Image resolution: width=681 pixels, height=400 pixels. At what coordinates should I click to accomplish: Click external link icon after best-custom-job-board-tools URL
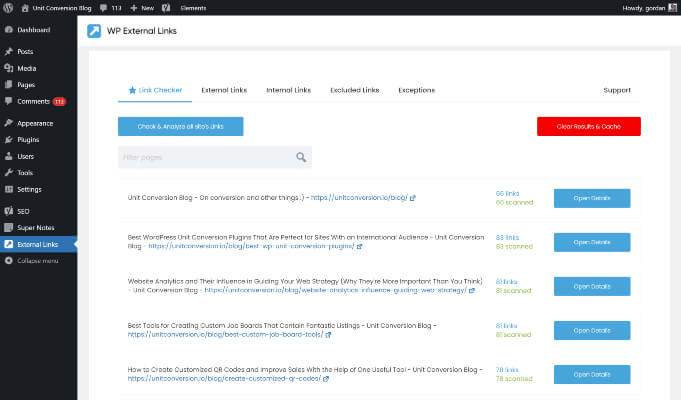tap(328, 335)
